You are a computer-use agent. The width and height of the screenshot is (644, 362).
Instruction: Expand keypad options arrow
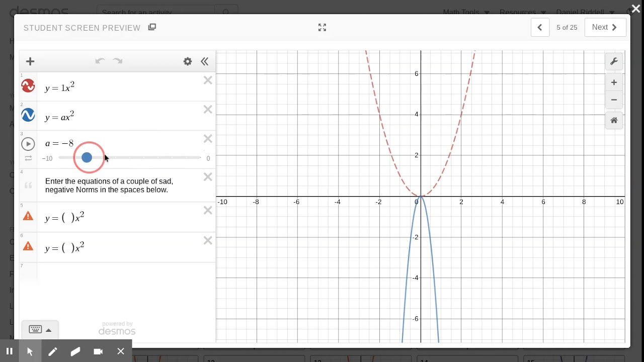pos(49,330)
